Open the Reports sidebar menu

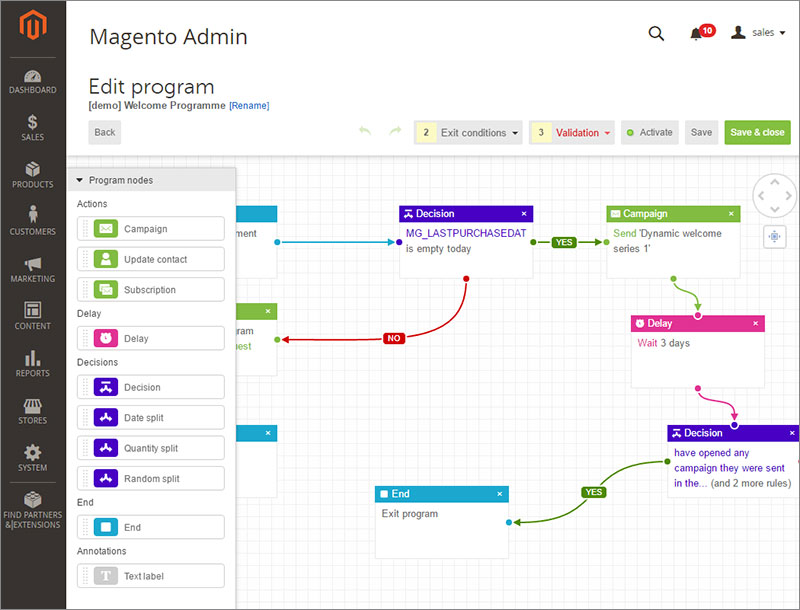pos(33,364)
